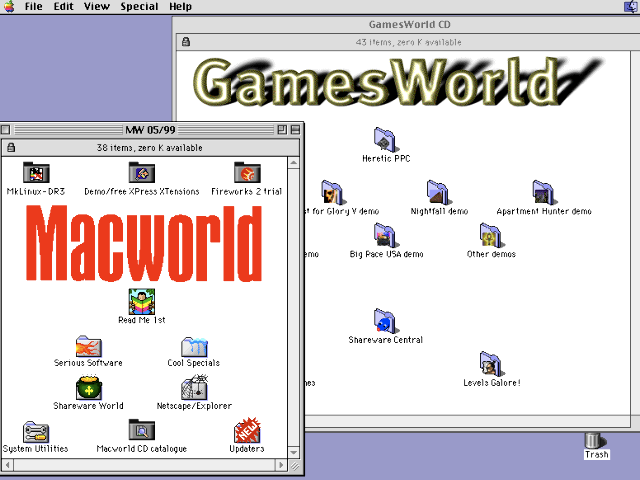The image size is (640, 480).
Task: Open the Netscape/Explorer spider web icon
Action: pyautogui.click(x=195, y=387)
